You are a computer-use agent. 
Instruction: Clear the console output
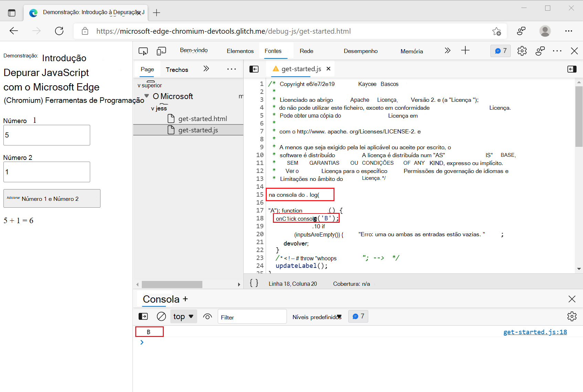(x=161, y=316)
